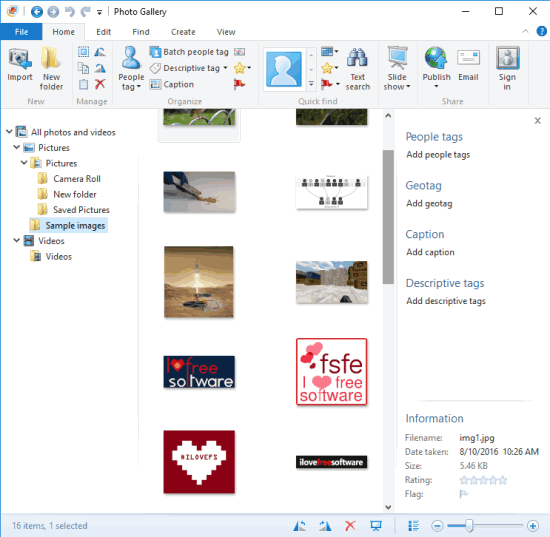This screenshot has width=550, height=537.
Task: Click Rotate right in the status bar
Action: [325, 525]
